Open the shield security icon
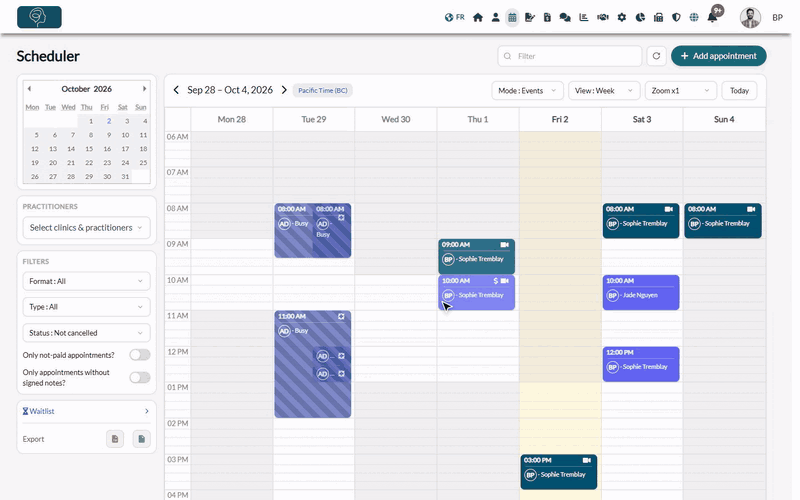Screen dimensions: 800x500 (676, 17)
